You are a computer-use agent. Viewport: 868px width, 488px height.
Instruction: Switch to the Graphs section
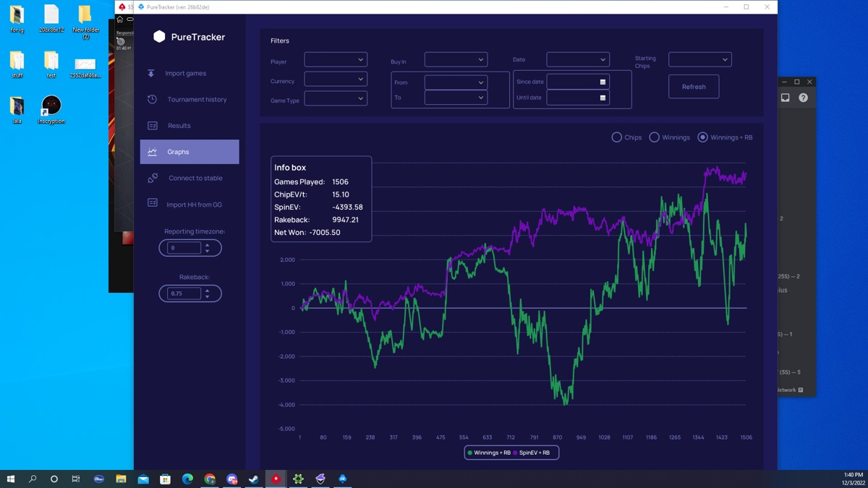point(190,152)
